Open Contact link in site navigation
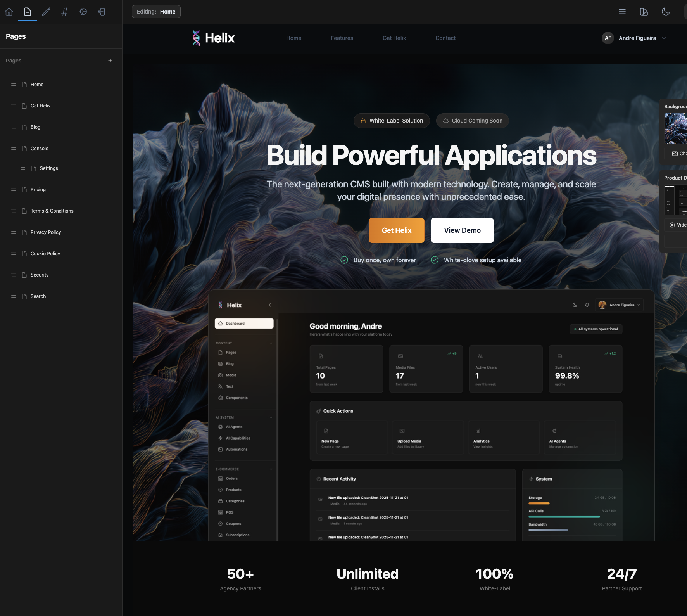The width and height of the screenshot is (687, 616). point(445,38)
